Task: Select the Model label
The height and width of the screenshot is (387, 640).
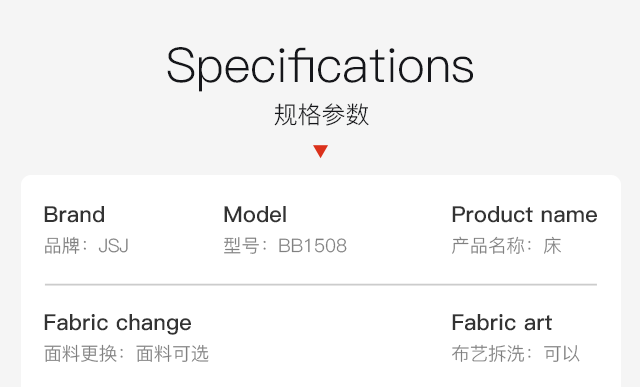Action: (x=255, y=214)
